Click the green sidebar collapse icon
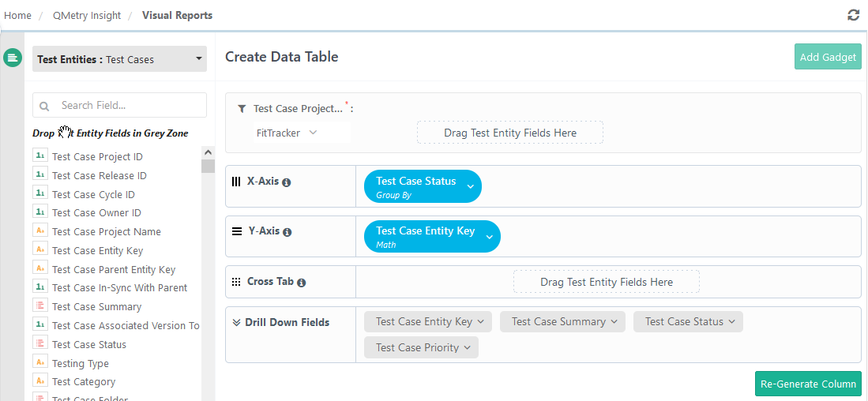The image size is (868, 401). point(13,58)
